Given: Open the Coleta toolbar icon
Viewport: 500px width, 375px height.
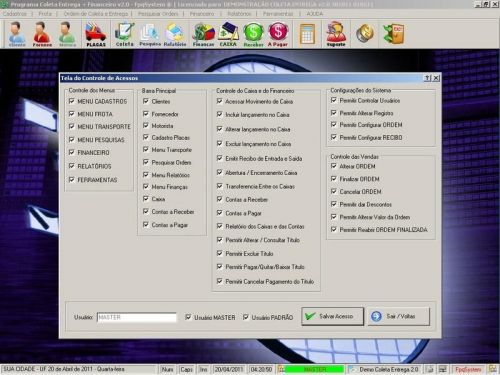Looking at the screenshot, I should click(x=124, y=34).
